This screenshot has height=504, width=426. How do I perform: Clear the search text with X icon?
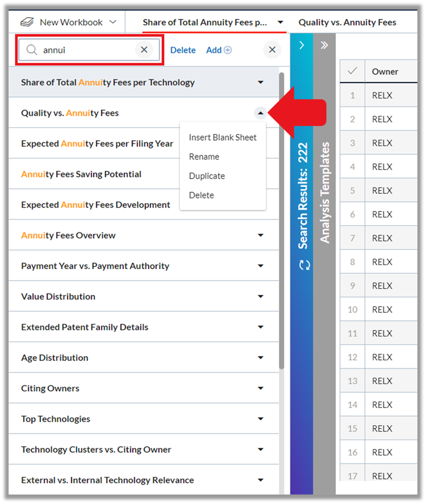[x=144, y=49]
